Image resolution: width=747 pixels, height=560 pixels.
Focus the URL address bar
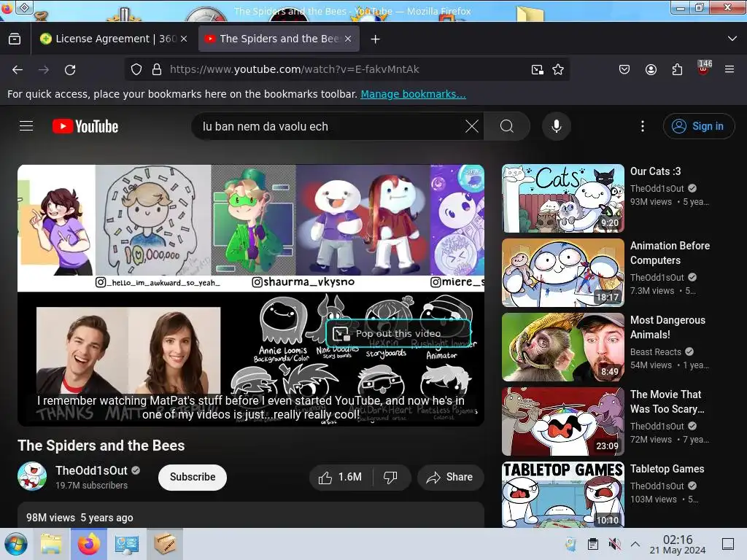click(348, 69)
